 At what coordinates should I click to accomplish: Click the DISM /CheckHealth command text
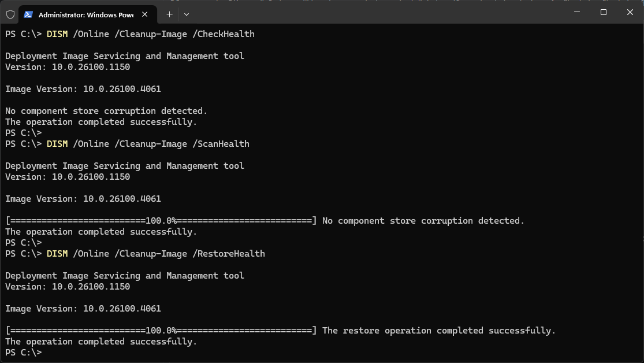[150, 34]
